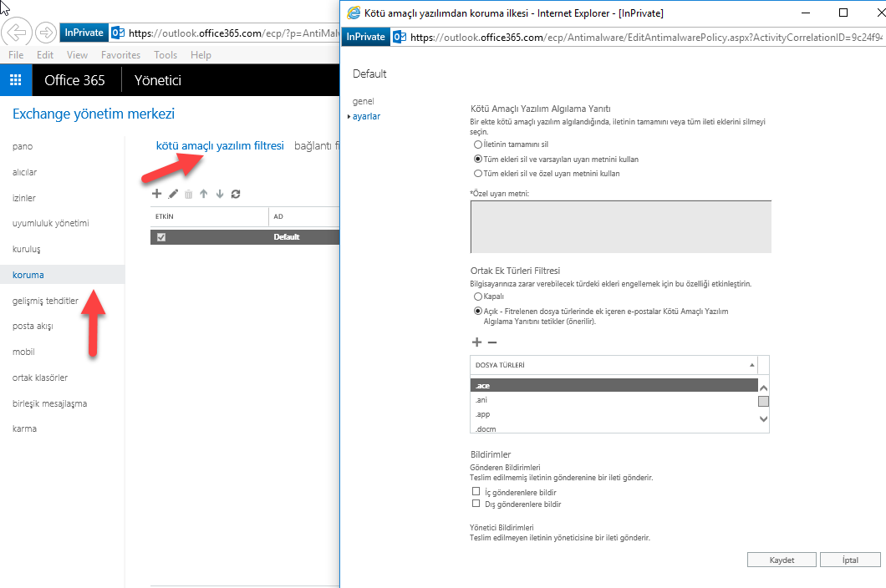Select 'İletinin tamamını sil' radio option

(x=478, y=144)
